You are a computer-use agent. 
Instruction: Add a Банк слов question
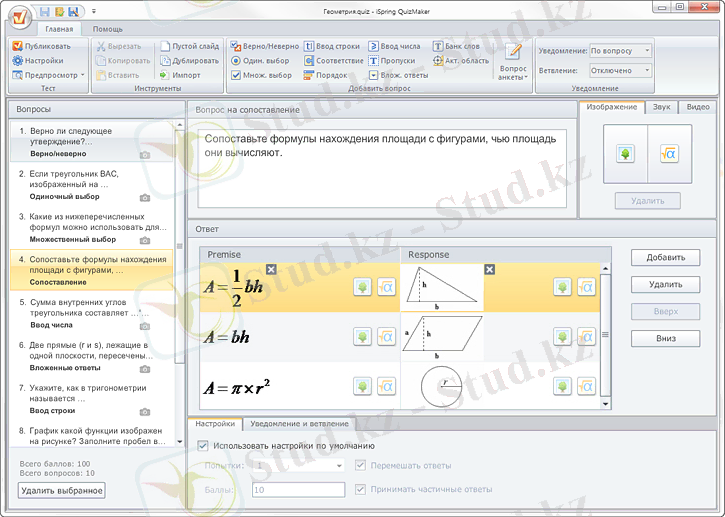click(x=456, y=46)
